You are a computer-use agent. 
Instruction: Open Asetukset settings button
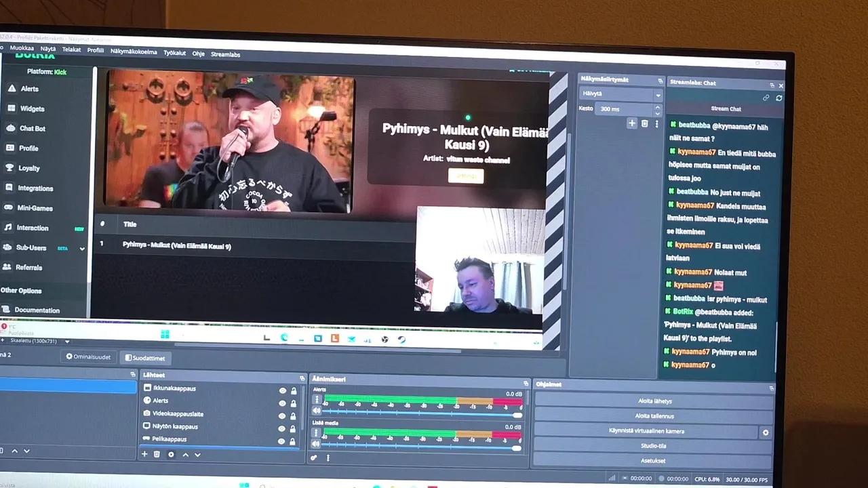(x=654, y=461)
